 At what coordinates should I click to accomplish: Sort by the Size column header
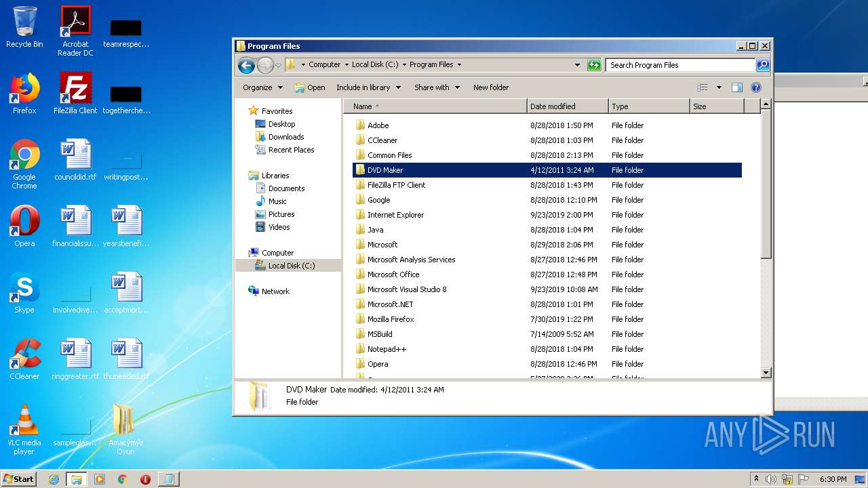(717, 106)
